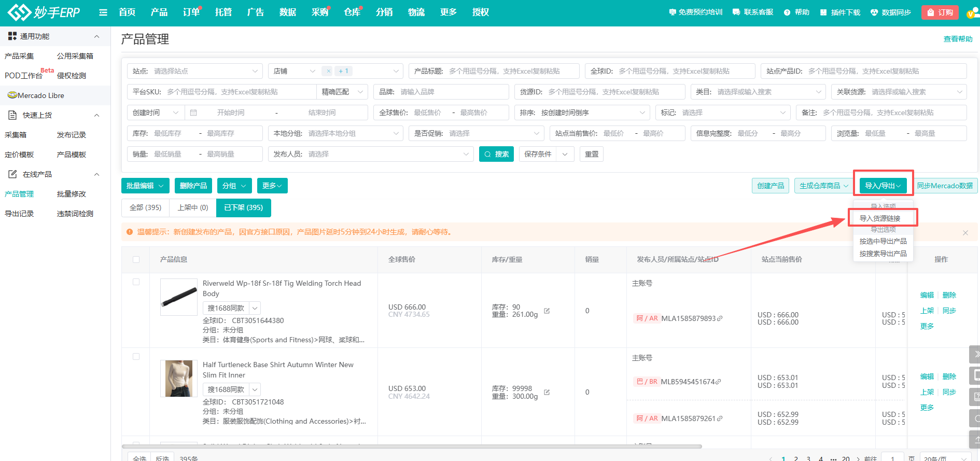This screenshot has height=461, width=980.
Task: Check the Riverweld Welding Torch product row
Action: coord(136,282)
